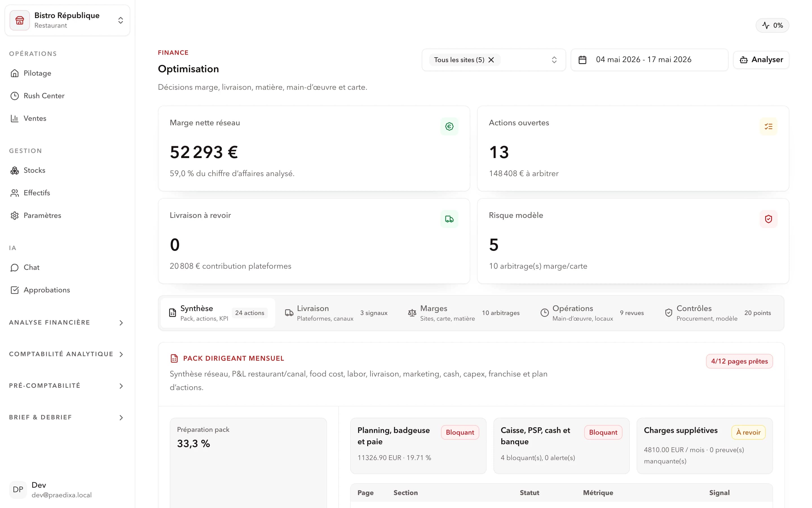Viewport: 812px width, 508px height.
Task: Open the Marge nette réseau card
Action: click(x=314, y=148)
